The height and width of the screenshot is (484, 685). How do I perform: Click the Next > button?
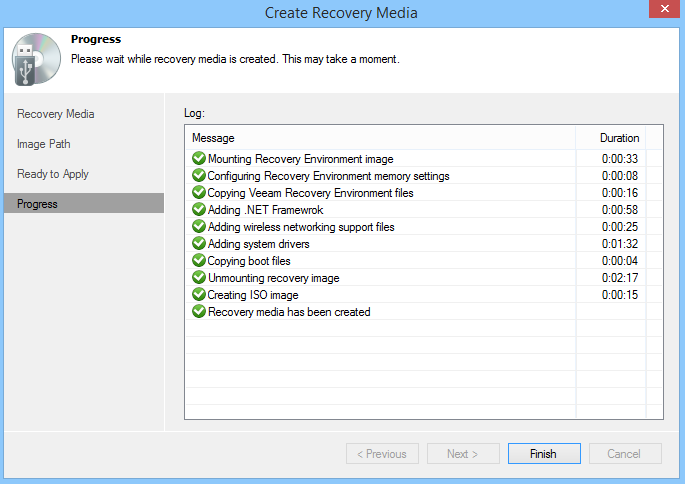point(463,454)
